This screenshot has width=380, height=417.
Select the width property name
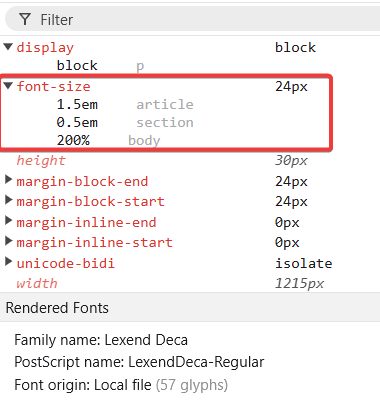37,283
